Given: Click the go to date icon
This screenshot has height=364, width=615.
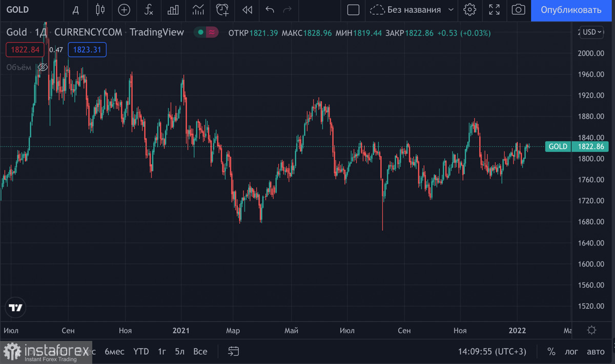Looking at the screenshot, I should pyautogui.click(x=234, y=351).
